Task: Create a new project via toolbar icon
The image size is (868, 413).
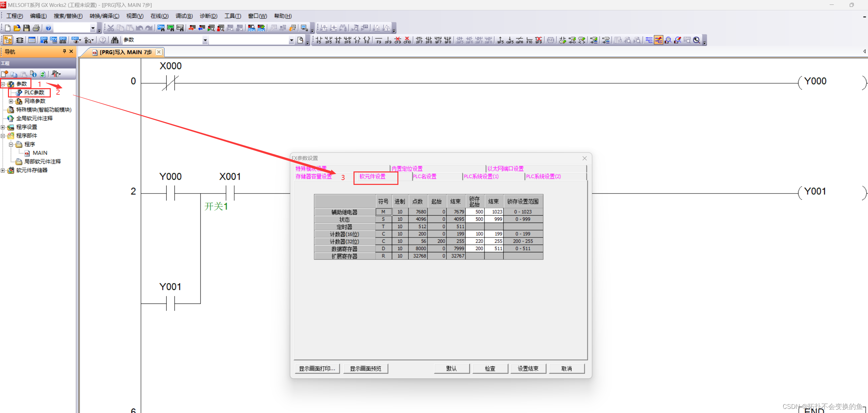Action: [x=8, y=28]
